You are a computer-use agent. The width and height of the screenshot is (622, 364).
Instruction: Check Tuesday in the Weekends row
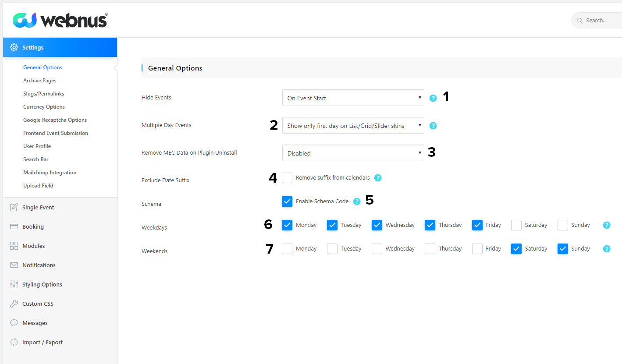332,249
